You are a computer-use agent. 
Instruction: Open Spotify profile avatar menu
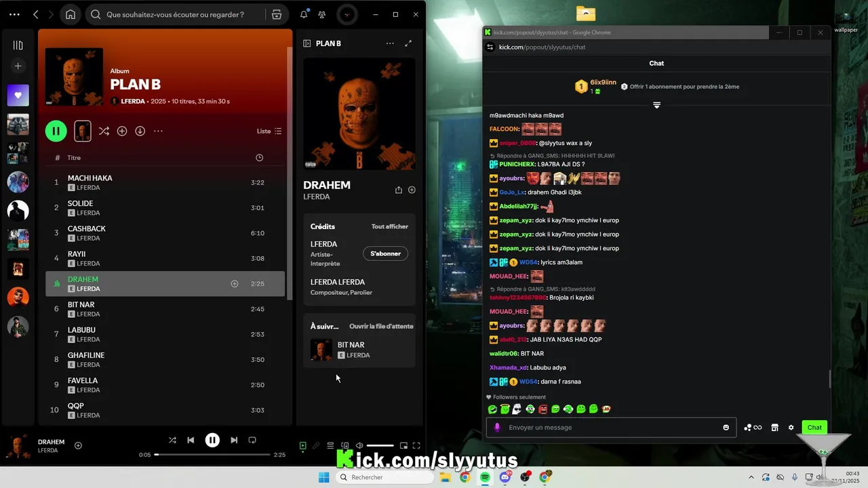click(x=347, y=14)
